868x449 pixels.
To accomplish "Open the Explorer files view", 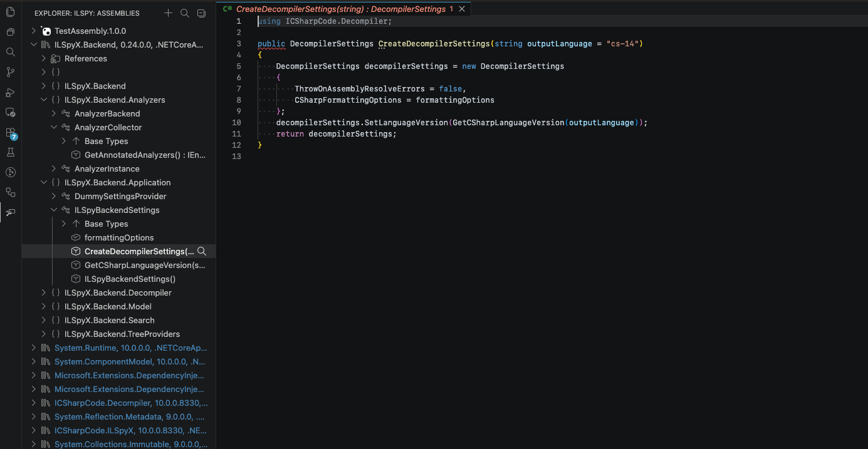I will click(x=10, y=12).
